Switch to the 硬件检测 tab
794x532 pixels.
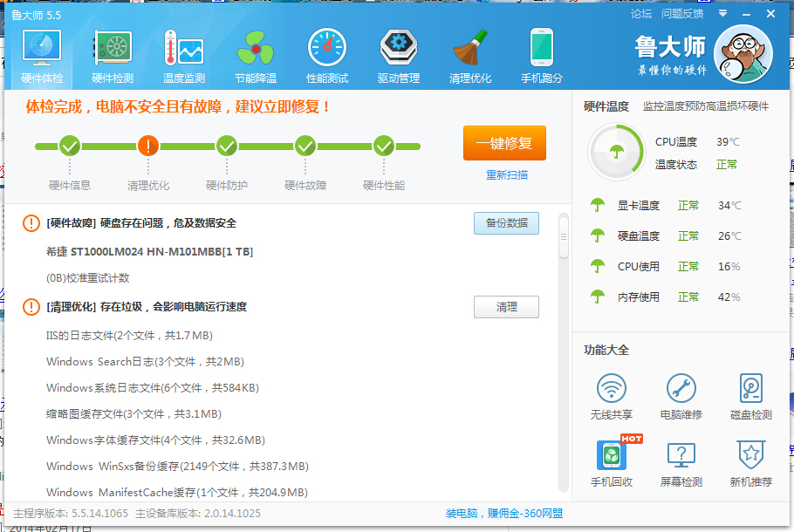[113, 57]
